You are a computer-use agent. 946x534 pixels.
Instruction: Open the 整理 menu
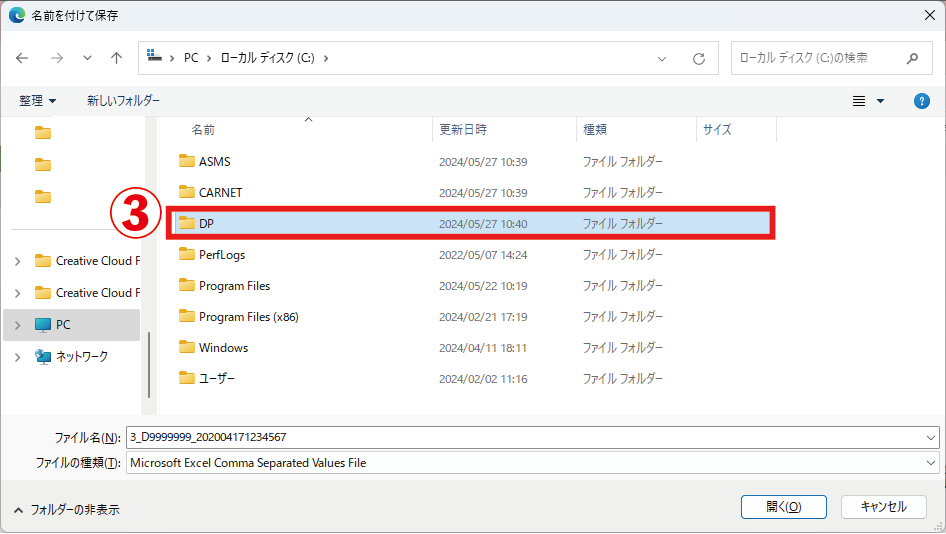click(37, 101)
